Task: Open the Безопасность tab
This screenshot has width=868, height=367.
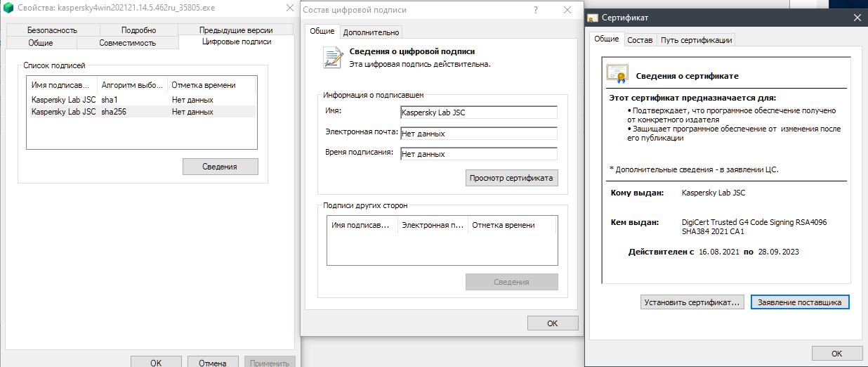Action: coord(53,30)
